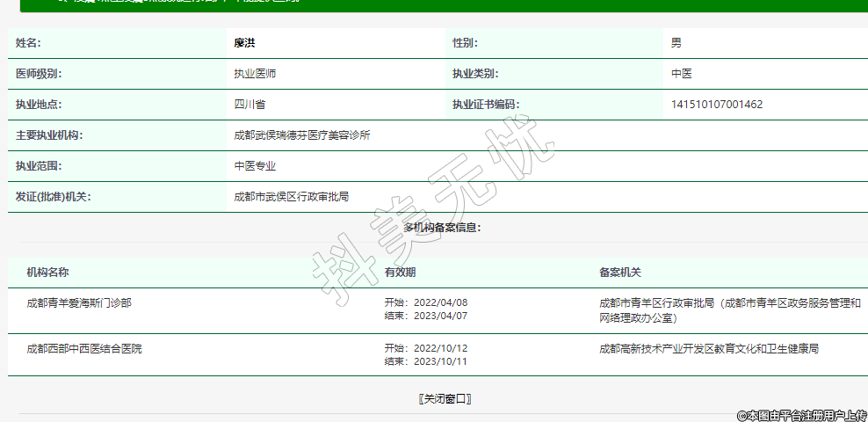Click the 四川省 practice location value
This screenshot has height=422, width=868.
pos(250,105)
